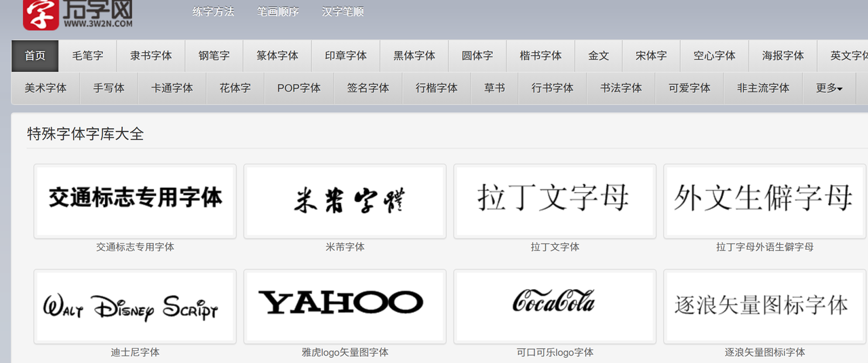Viewport: 868px width, 363px height.
Task: Select the 首页 home tab
Action: (x=35, y=56)
